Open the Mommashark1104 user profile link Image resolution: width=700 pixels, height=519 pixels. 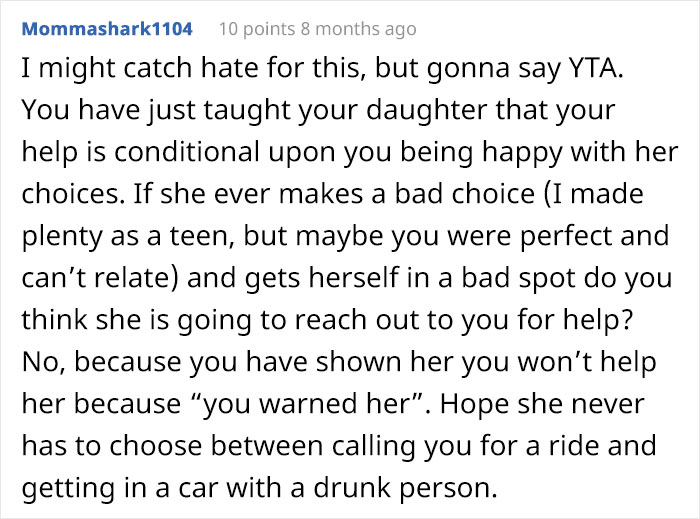[x=106, y=29]
